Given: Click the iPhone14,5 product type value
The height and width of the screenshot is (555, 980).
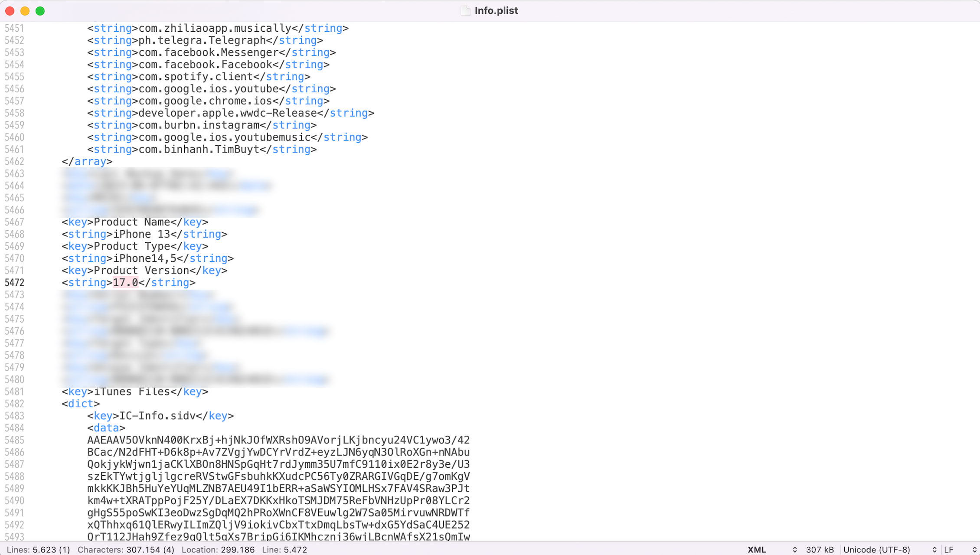Looking at the screenshot, I should point(145,258).
